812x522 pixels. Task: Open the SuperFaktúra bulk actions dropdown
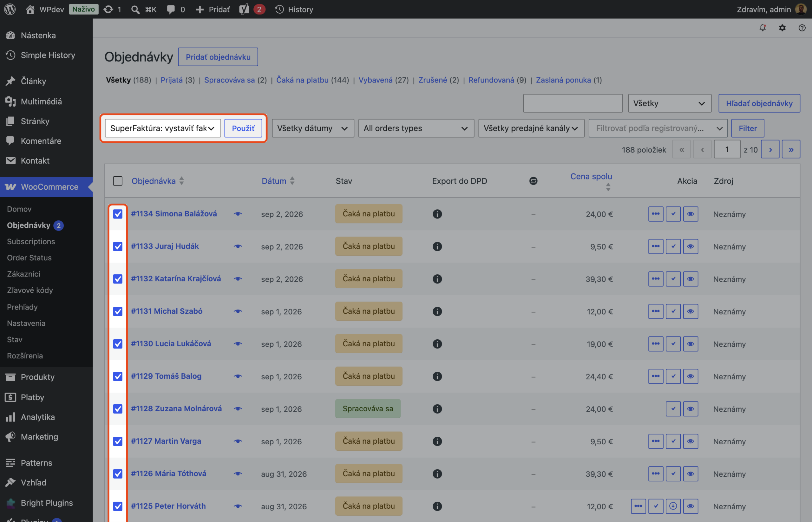pyautogui.click(x=163, y=128)
